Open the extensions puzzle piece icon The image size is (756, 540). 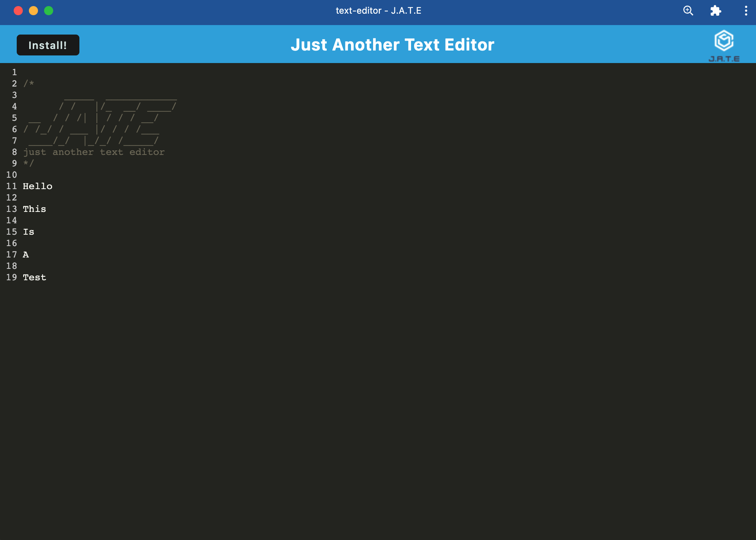tap(715, 11)
